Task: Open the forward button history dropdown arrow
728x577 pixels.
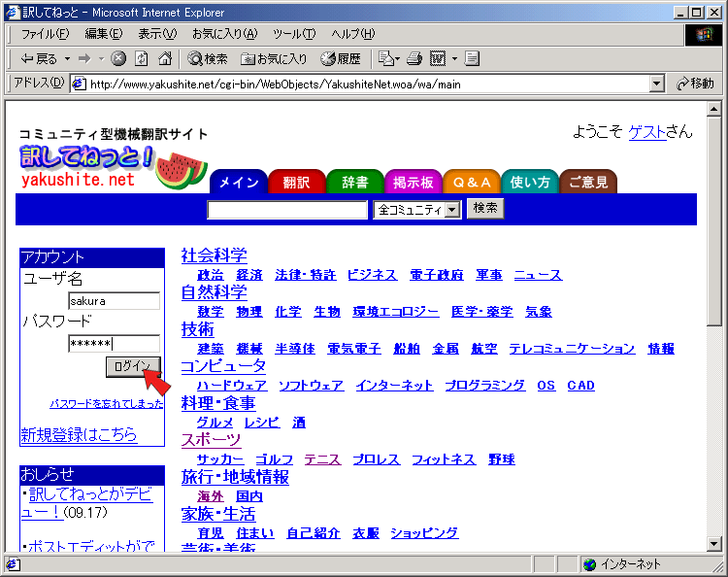Action: click(x=101, y=58)
